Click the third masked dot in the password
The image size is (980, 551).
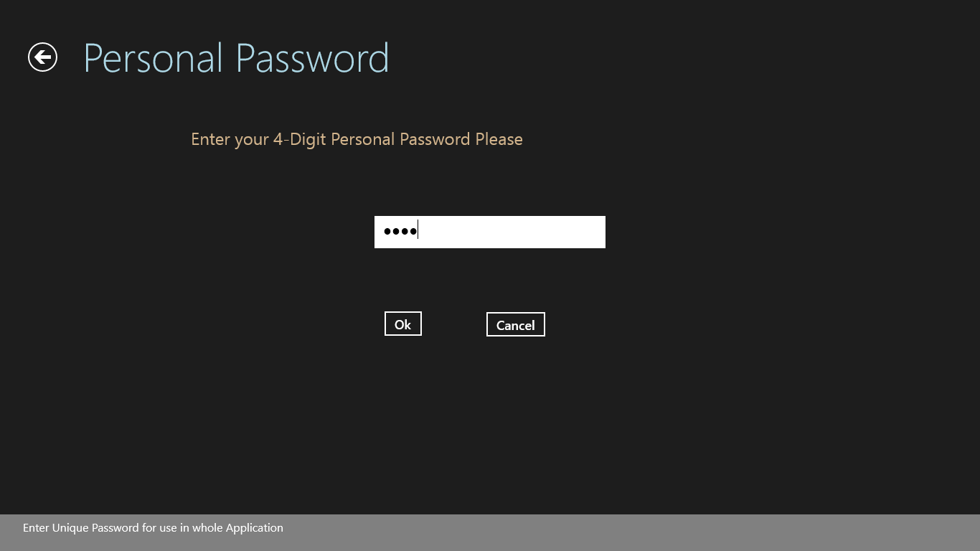pos(405,231)
